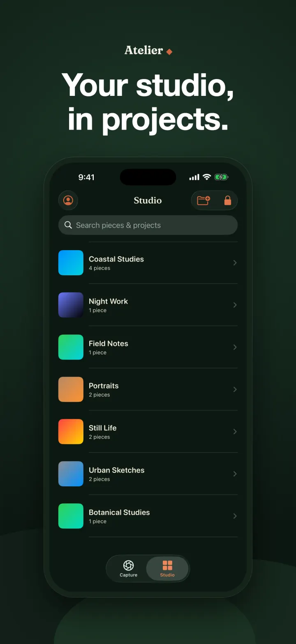Expand the Field Notes chevron
296x644 pixels.
pos(235,347)
